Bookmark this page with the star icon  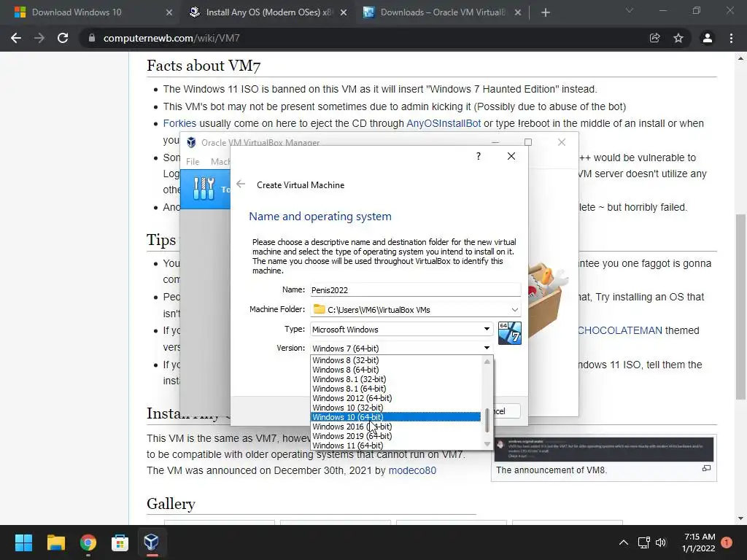pos(678,38)
